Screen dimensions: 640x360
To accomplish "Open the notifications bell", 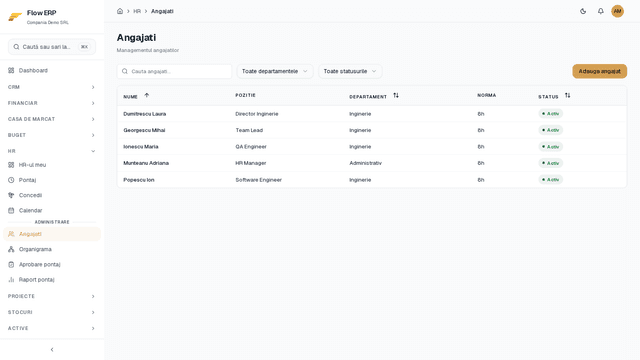I will (600, 11).
